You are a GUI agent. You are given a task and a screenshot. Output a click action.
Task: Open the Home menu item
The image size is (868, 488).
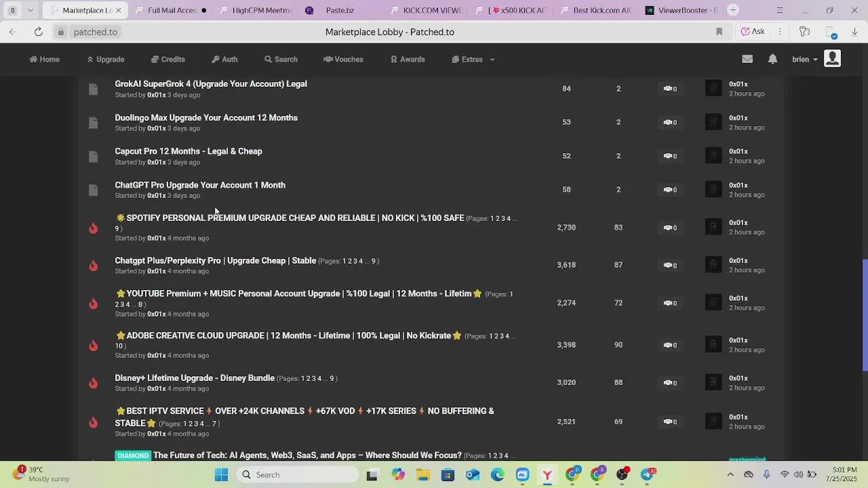44,60
